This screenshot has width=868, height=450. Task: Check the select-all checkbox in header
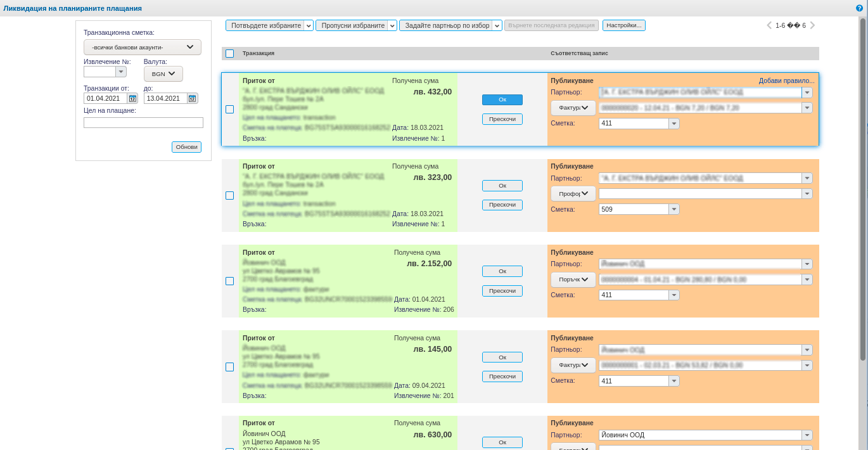pos(229,54)
